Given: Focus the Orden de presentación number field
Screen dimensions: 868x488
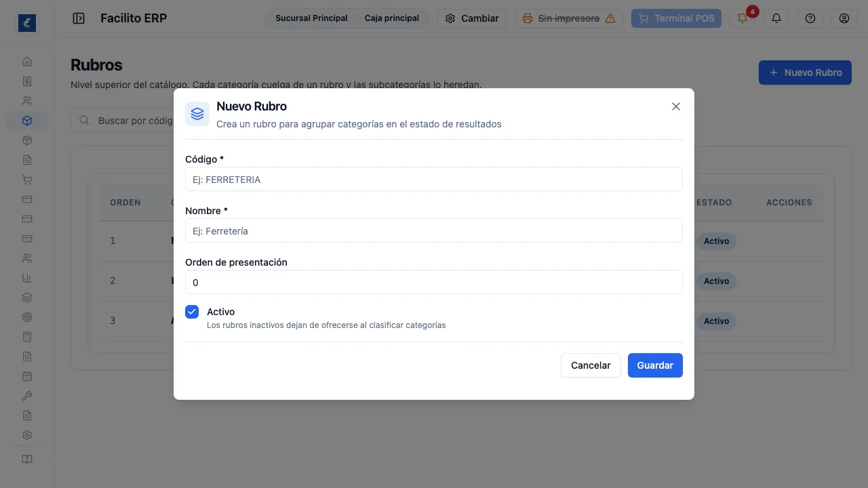Looking at the screenshot, I should click(x=434, y=283).
